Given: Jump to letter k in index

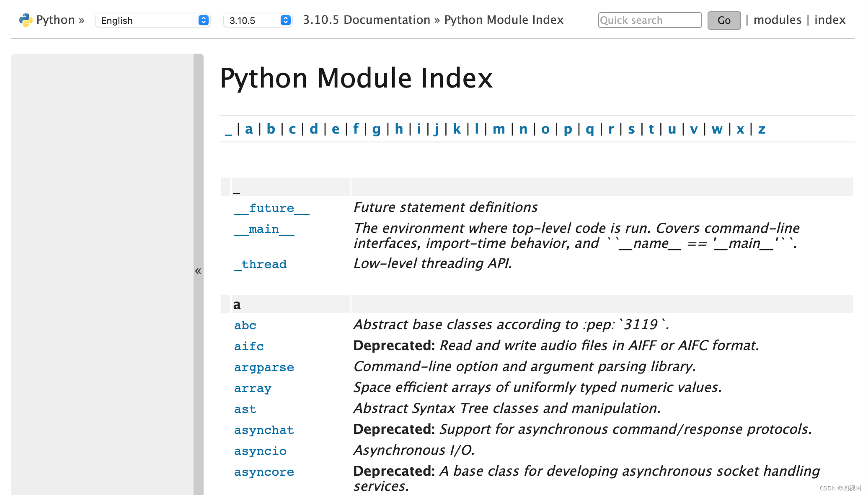Looking at the screenshot, I should [x=457, y=129].
